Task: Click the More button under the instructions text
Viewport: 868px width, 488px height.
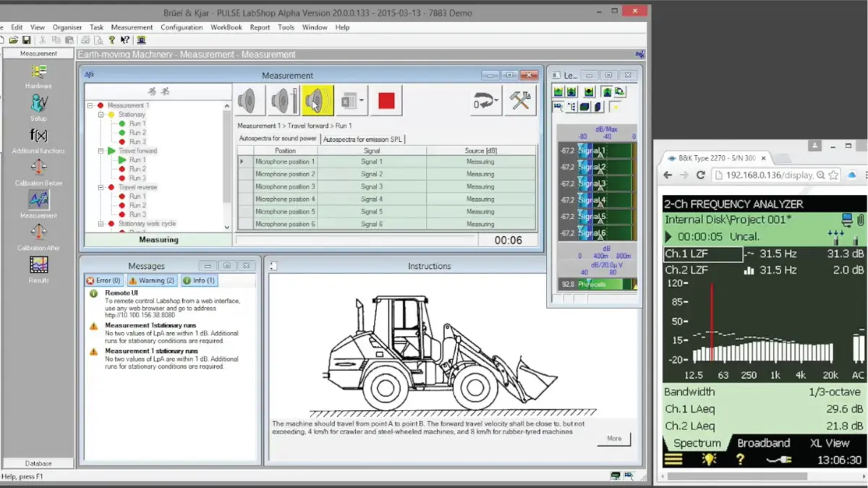Action: click(613, 438)
